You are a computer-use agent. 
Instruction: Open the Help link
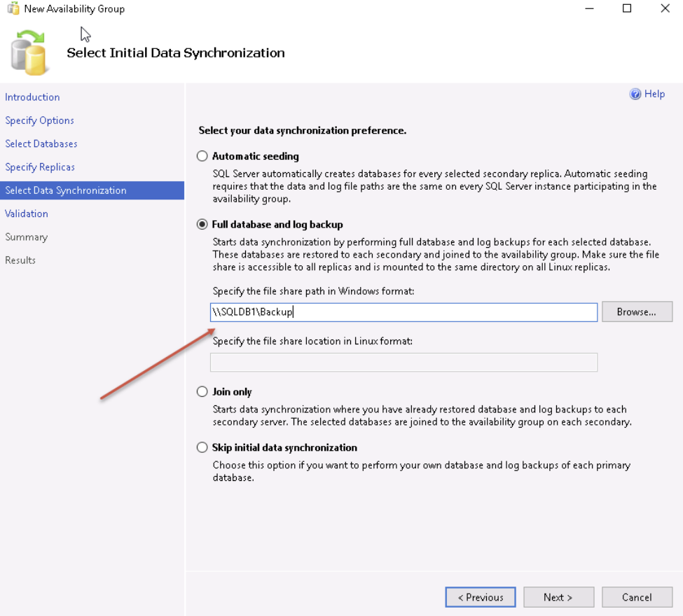(654, 94)
